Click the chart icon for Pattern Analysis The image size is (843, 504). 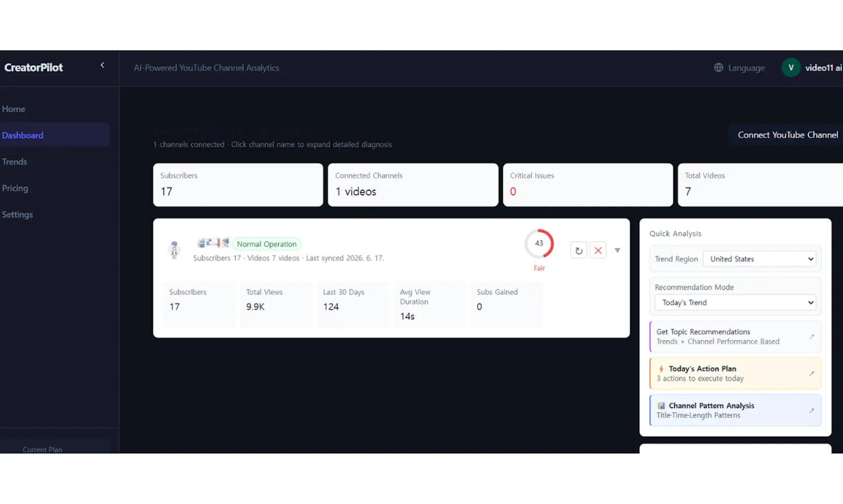click(x=661, y=406)
